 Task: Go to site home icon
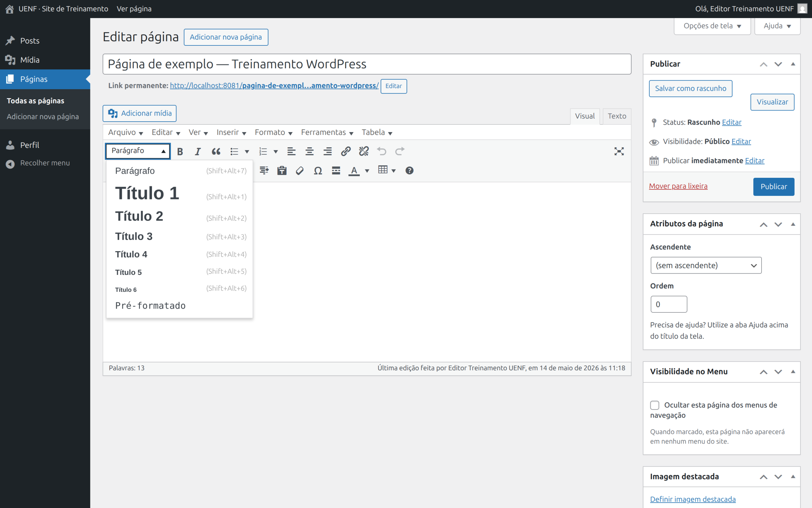[x=10, y=9]
